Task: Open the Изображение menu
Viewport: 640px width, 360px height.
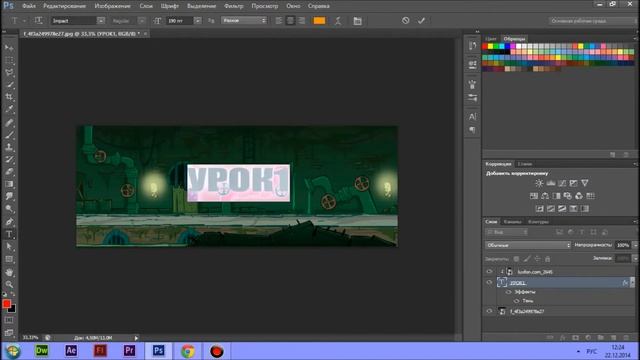Action: coord(112,6)
